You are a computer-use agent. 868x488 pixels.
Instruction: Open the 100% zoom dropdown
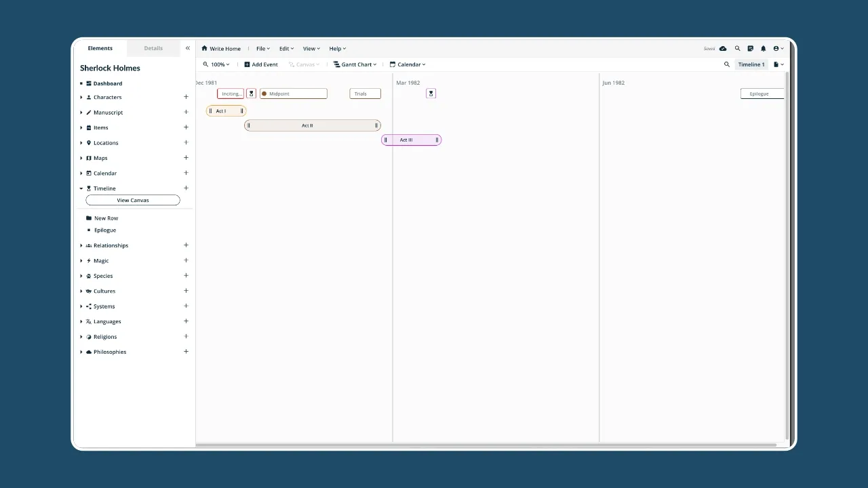pyautogui.click(x=216, y=64)
